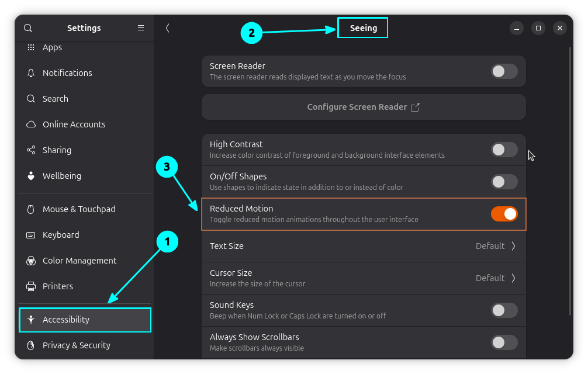Click the Keyboard icon in sidebar

tap(31, 235)
